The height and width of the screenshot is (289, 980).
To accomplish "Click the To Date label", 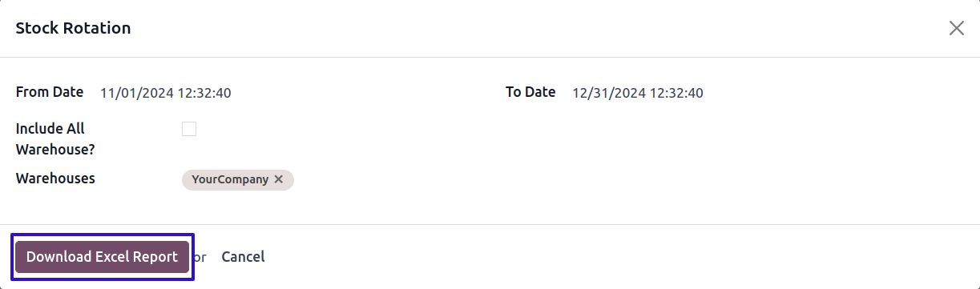I will 530,92.
